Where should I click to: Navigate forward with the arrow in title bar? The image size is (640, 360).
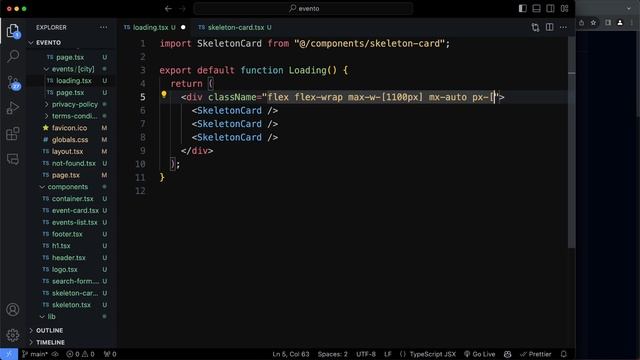(x=182, y=9)
